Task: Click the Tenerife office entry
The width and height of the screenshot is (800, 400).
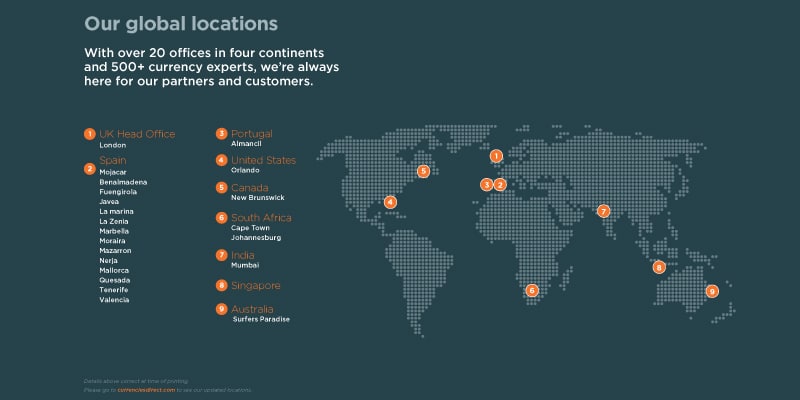Action: 114,290
